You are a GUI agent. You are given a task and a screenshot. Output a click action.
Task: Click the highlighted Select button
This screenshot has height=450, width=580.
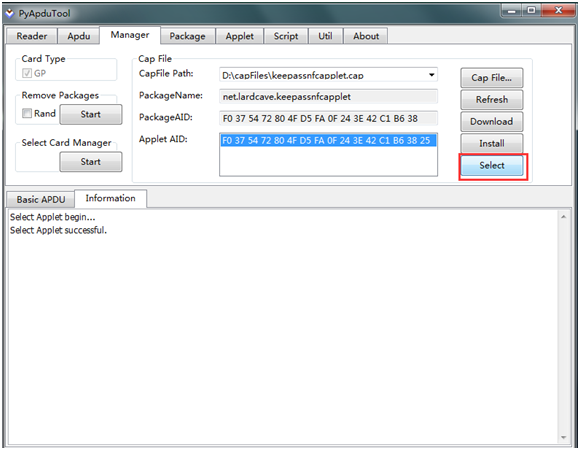click(492, 165)
